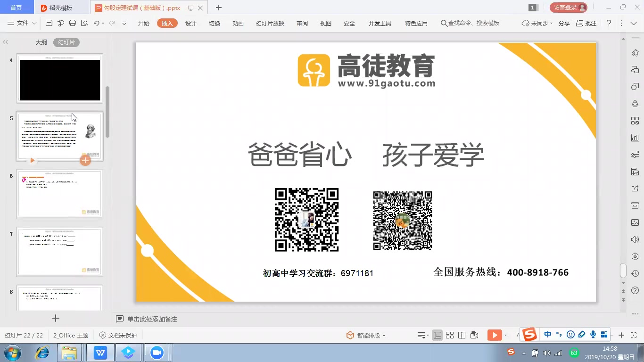Select slide 5 thumbnail
The image size is (644, 362).
pos(60,136)
